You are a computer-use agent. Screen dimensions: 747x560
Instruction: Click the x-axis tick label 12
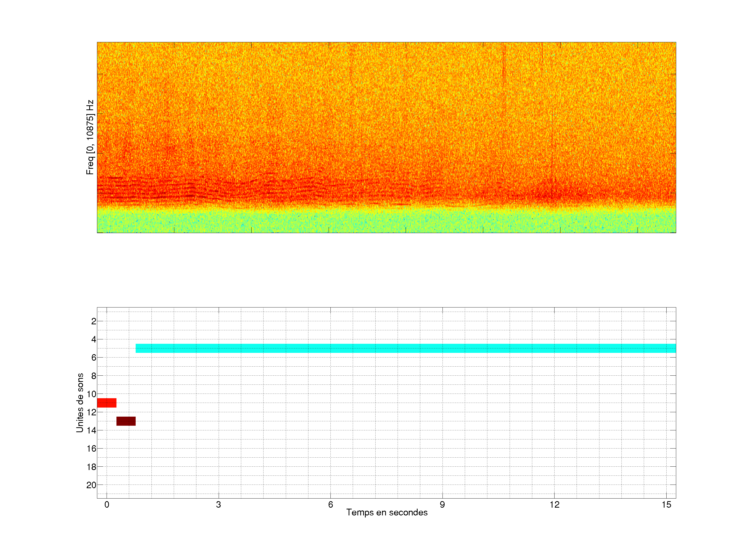[x=554, y=505]
